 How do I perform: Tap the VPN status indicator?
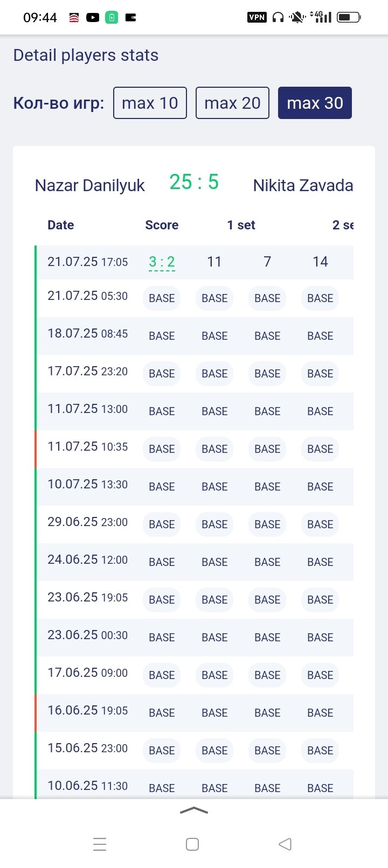(x=257, y=17)
